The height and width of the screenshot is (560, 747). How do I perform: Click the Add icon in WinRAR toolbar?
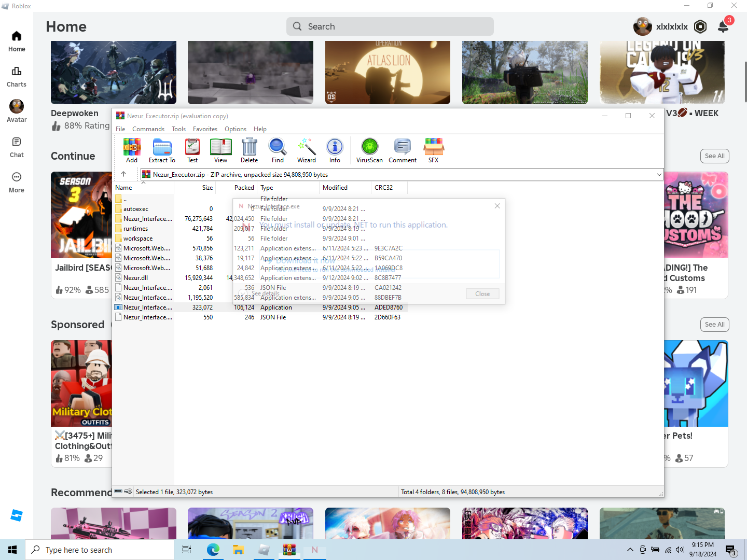tap(132, 150)
